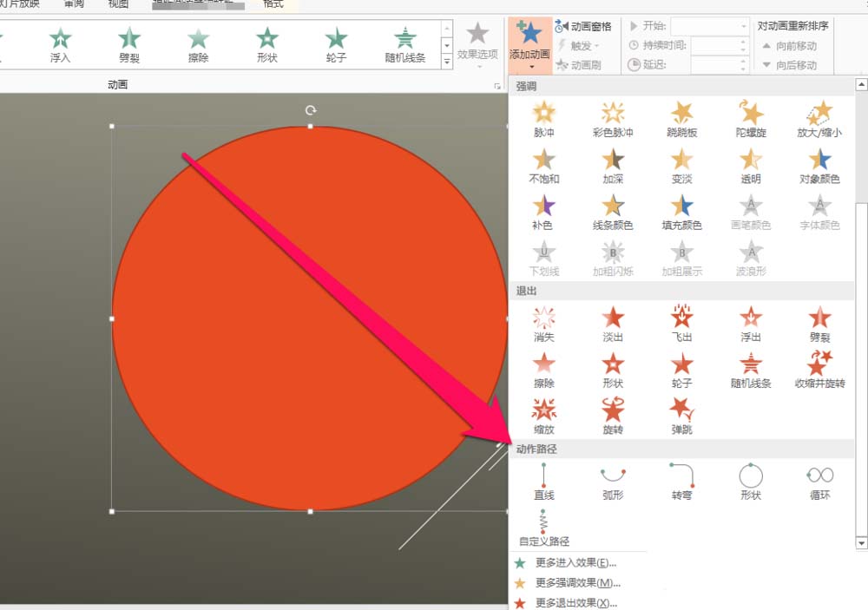The image size is (868, 610).
Task: Click the 延迟 input field
Action: 714,65
